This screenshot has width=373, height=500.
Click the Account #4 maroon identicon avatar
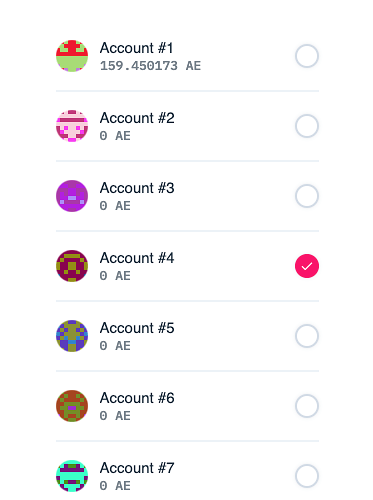click(x=72, y=266)
